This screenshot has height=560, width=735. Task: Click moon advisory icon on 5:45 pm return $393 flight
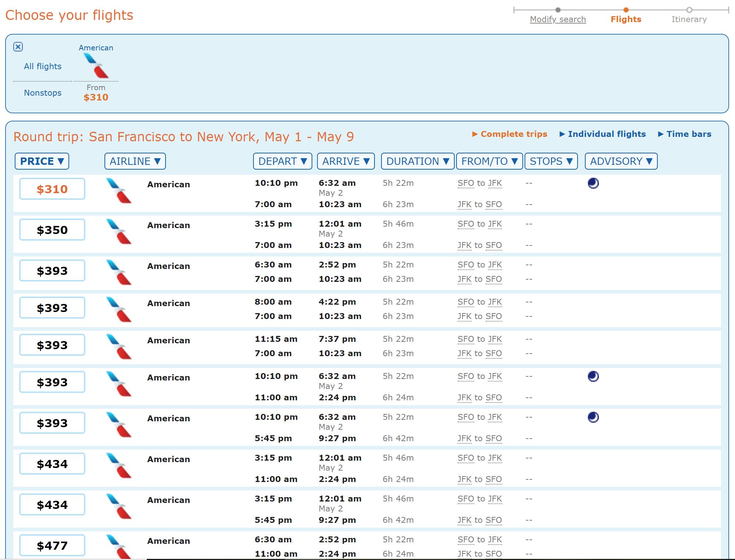(x=593, y=417)
